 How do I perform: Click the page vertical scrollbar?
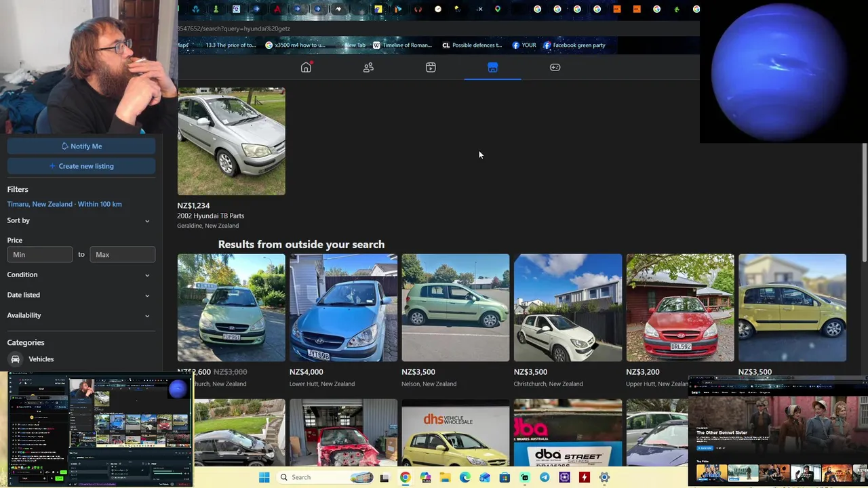click(864, 203)
